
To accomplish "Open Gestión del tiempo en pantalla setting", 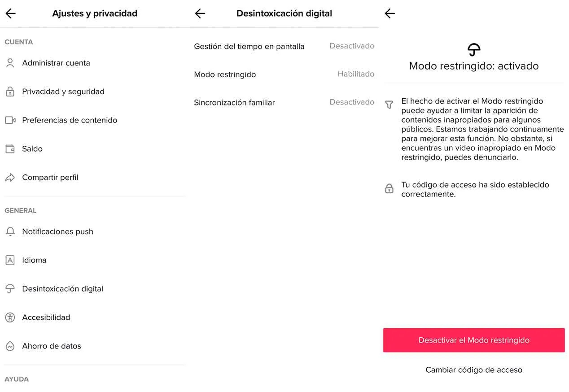I will click(x=284, y=46).
